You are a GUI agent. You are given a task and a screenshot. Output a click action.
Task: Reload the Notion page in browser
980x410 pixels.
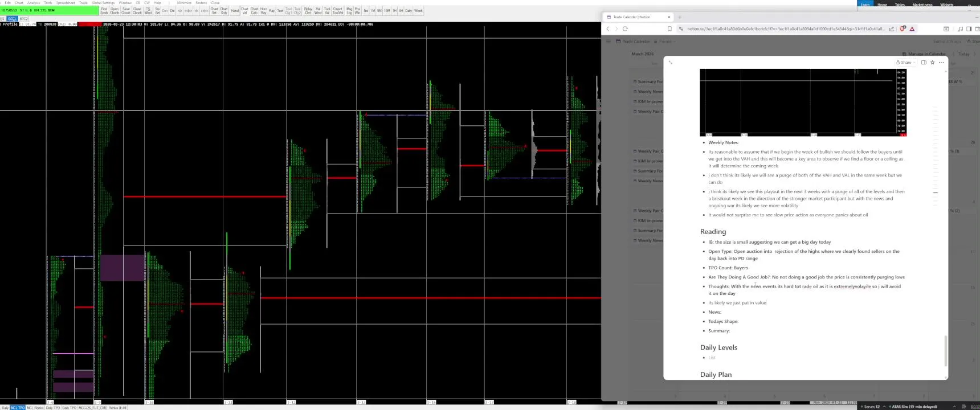(x=625, y=28)
